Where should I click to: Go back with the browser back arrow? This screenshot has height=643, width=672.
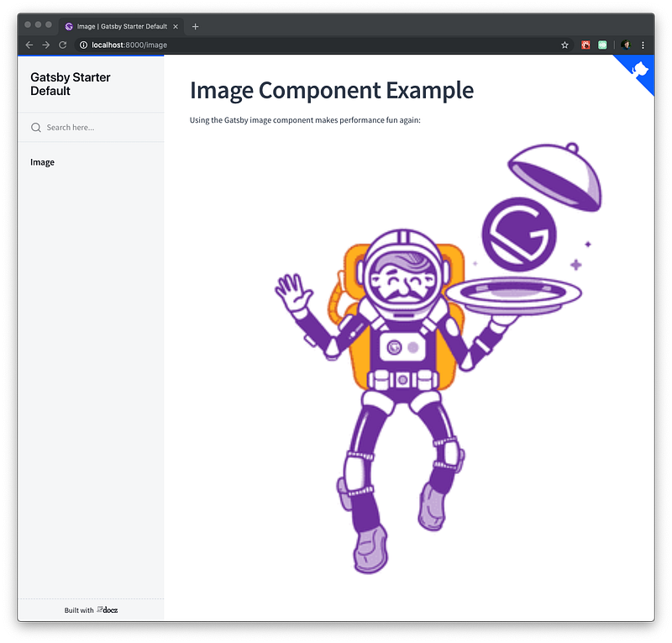(29, 45)
